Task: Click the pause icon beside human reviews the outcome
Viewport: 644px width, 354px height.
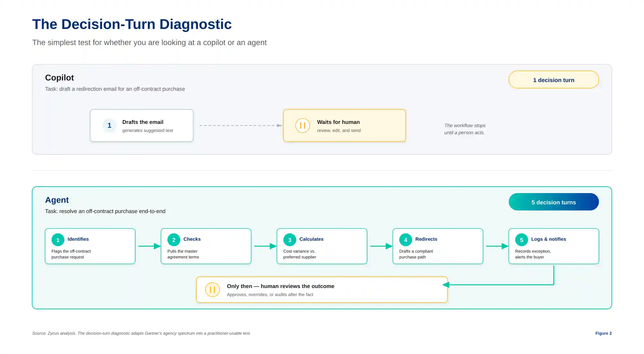Action: [212, 290]
